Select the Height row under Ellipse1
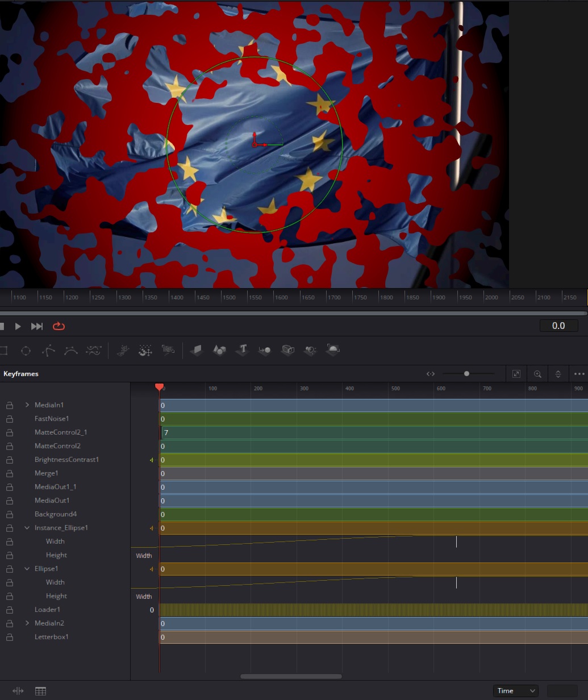The width and height of the screenshot is (588, 700). point(56,596)
